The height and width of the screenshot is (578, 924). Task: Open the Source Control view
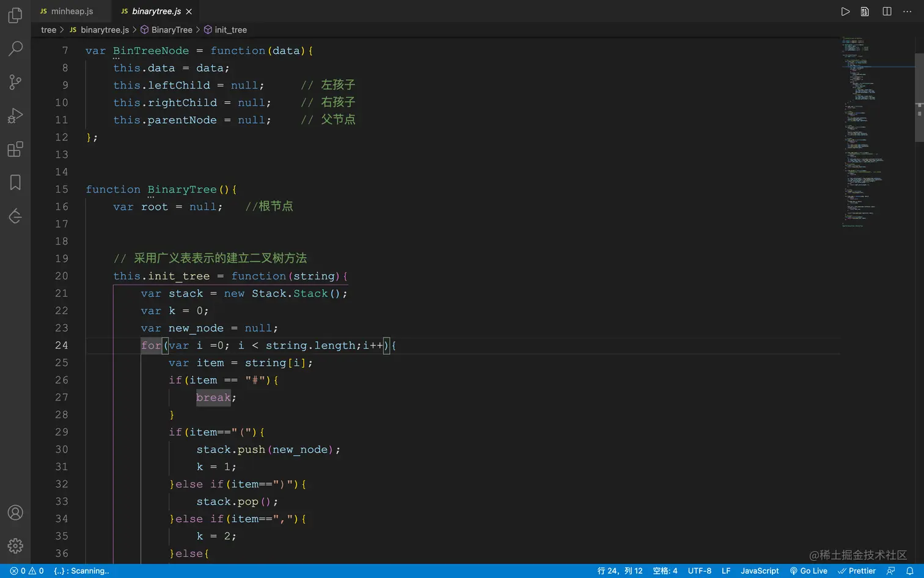click(15, 82)
